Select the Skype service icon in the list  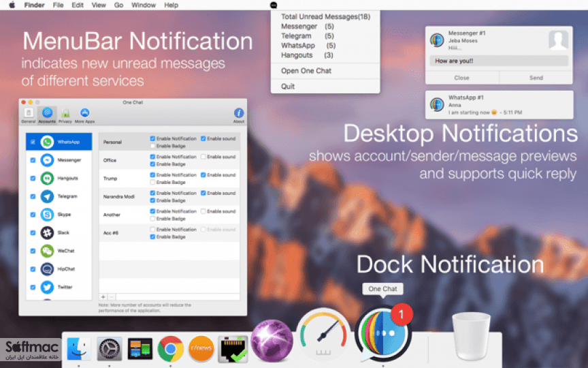click(47, 215)
